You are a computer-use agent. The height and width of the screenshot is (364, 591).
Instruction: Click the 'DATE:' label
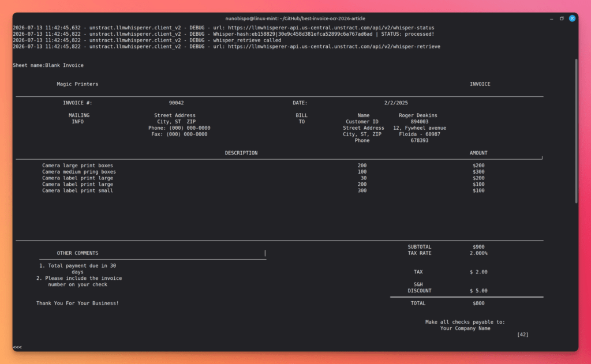[x=300, y=103]
